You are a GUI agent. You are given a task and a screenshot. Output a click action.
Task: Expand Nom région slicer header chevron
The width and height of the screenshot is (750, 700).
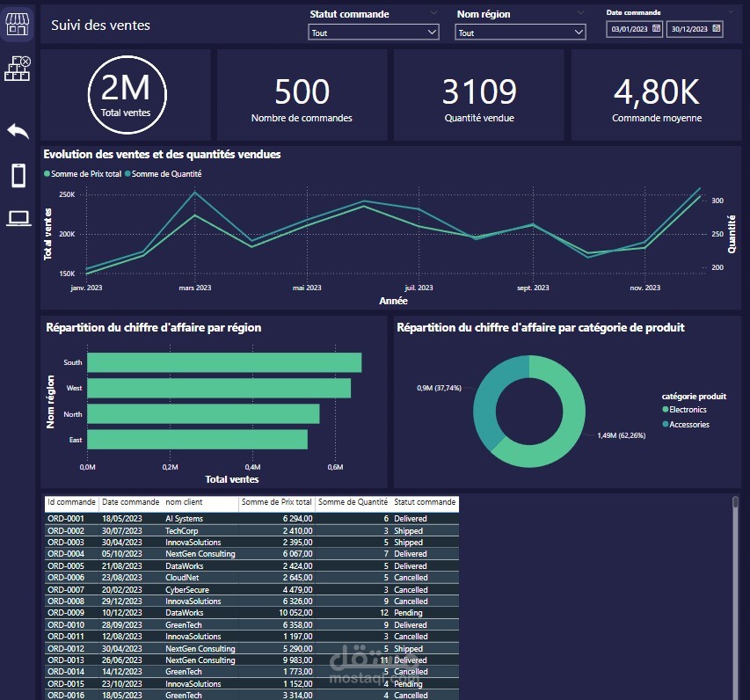click(580, 12)
